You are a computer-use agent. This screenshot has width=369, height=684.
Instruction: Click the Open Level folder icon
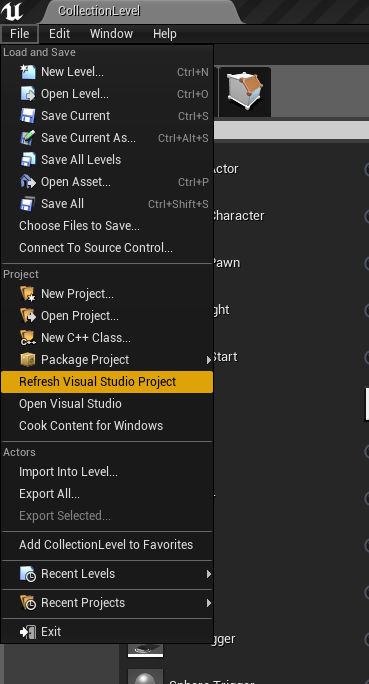pyautogui.click(x=28, y=94)
